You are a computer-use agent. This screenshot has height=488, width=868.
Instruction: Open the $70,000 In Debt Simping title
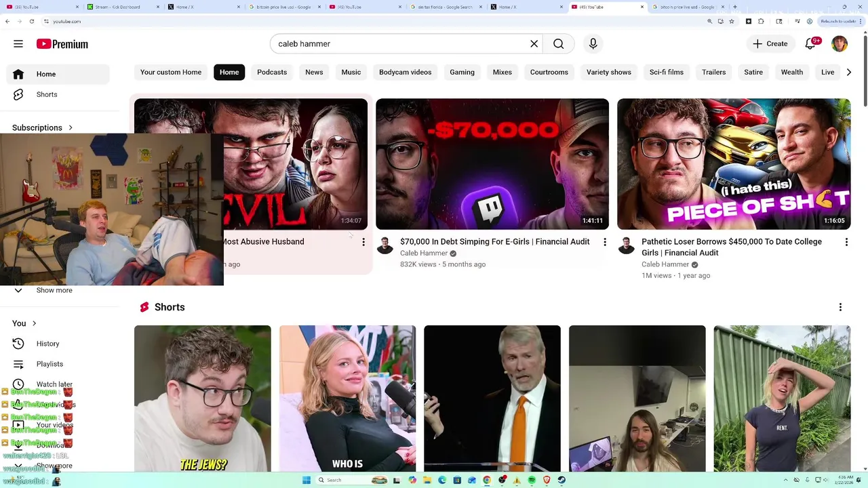click(495, 241)
